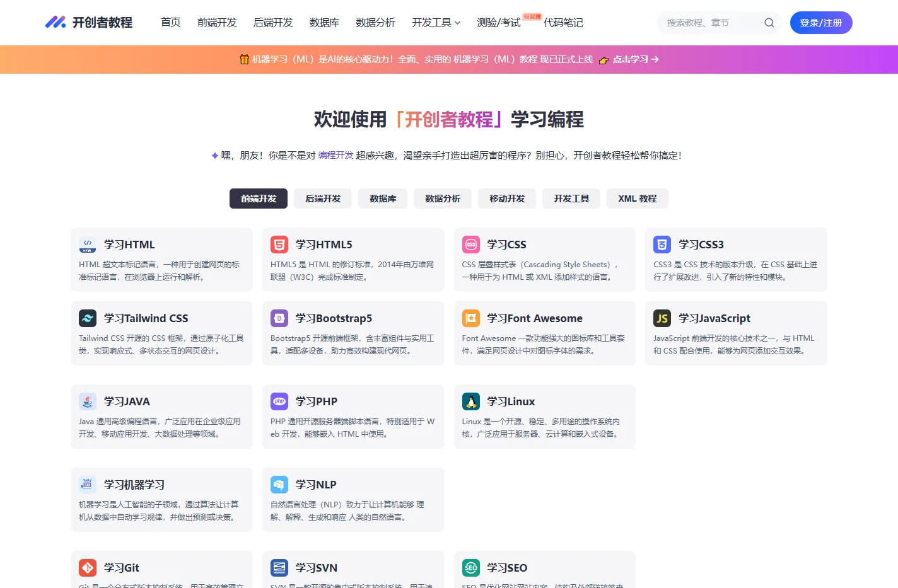898x588 pixels.
Task: Open the 学习HTML title link
Action: coord(129,245)
